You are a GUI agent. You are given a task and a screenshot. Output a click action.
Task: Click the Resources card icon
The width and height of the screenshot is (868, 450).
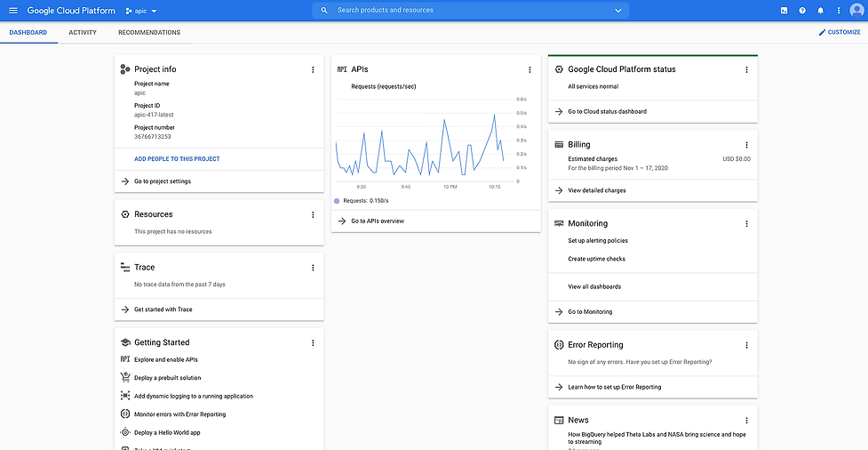125,214
